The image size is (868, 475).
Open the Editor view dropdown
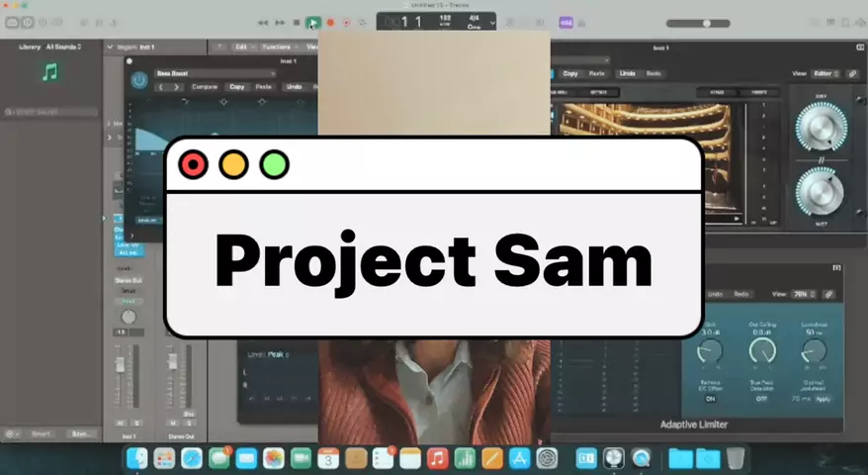[825, 73]
